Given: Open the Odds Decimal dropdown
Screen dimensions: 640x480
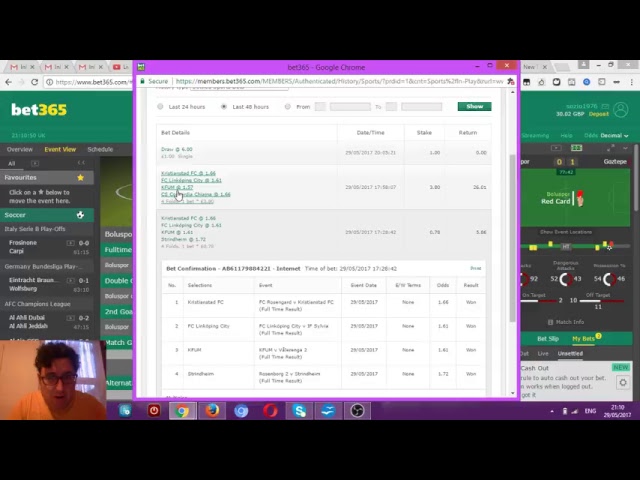Looking at the screenshot, I should [606, 136].
